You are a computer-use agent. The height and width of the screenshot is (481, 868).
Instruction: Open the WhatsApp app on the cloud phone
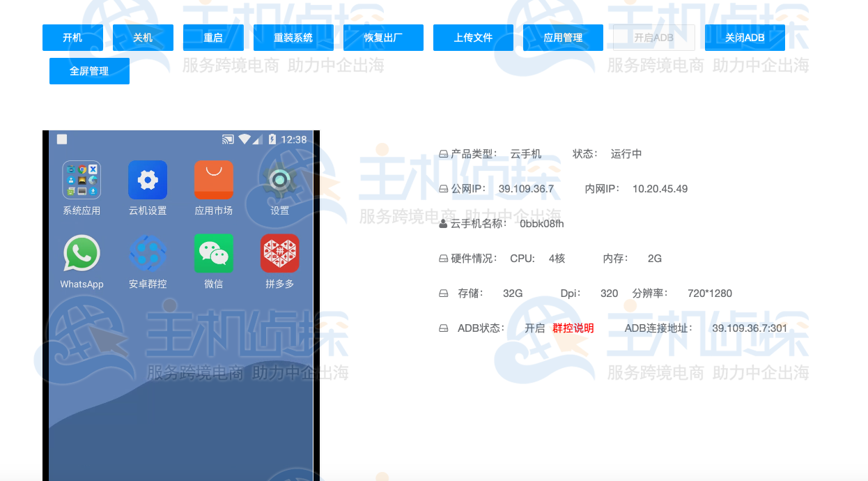82,253
